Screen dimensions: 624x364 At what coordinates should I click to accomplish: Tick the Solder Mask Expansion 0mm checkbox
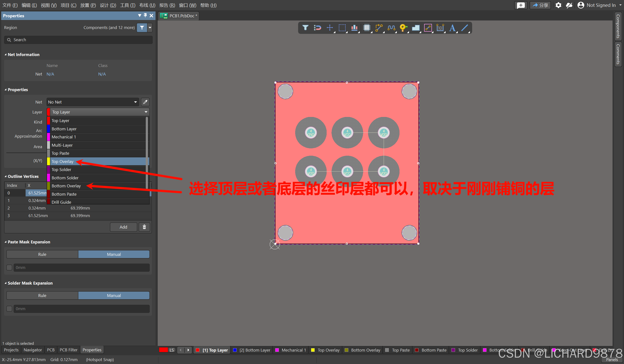[x=10, y=308]
